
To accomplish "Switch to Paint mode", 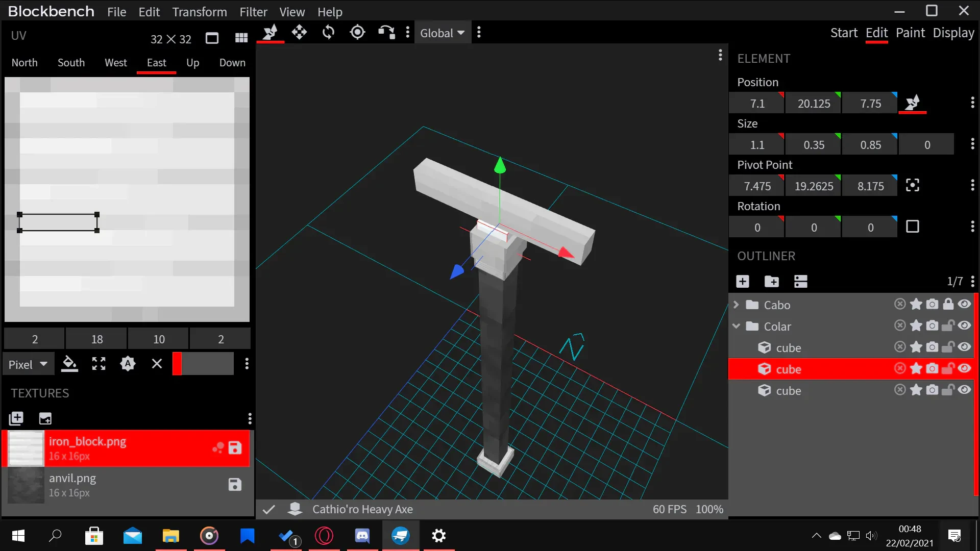I will tap(910, 33).
